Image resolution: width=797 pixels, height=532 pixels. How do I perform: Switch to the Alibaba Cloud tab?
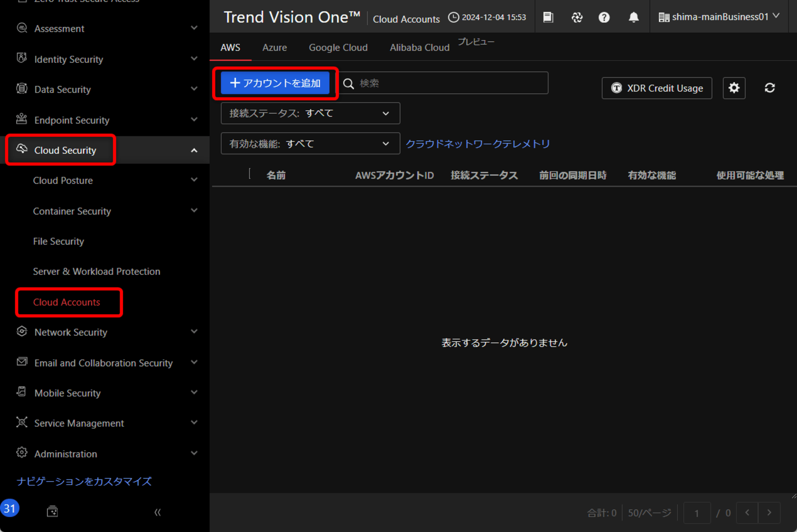[420, 47]
